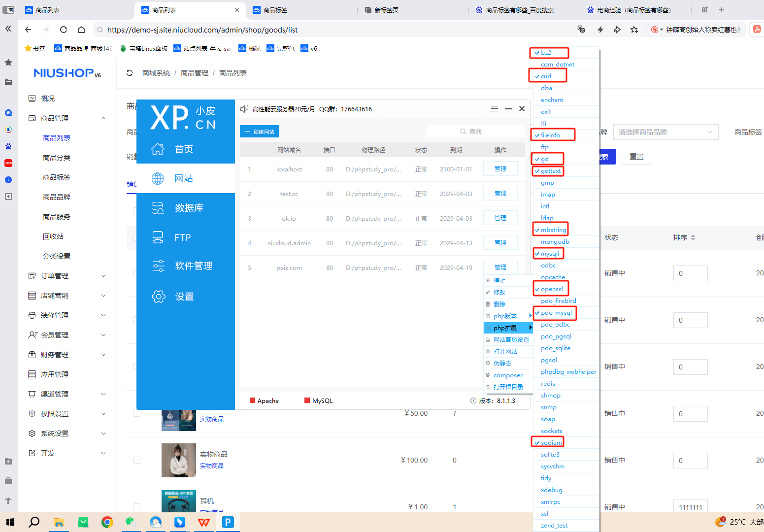Click the phpStudy site search field

tap(475, 132)
